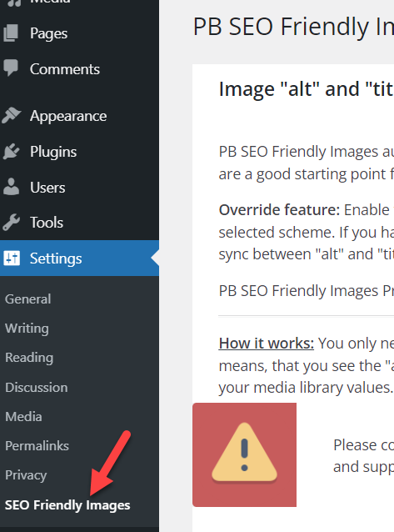The width and height of the screenshot is (394, 532).
Task: Click the Comments speech bubble icon
Action: coord(11,68)
